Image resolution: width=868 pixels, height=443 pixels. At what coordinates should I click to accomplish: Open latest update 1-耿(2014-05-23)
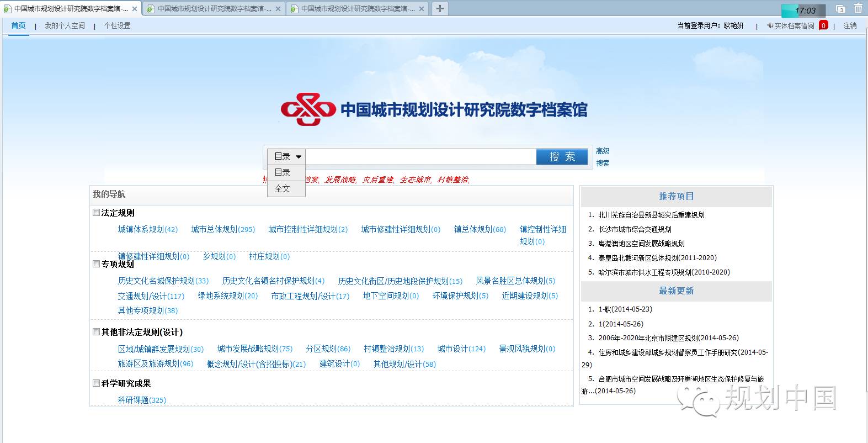coord(625,309)
